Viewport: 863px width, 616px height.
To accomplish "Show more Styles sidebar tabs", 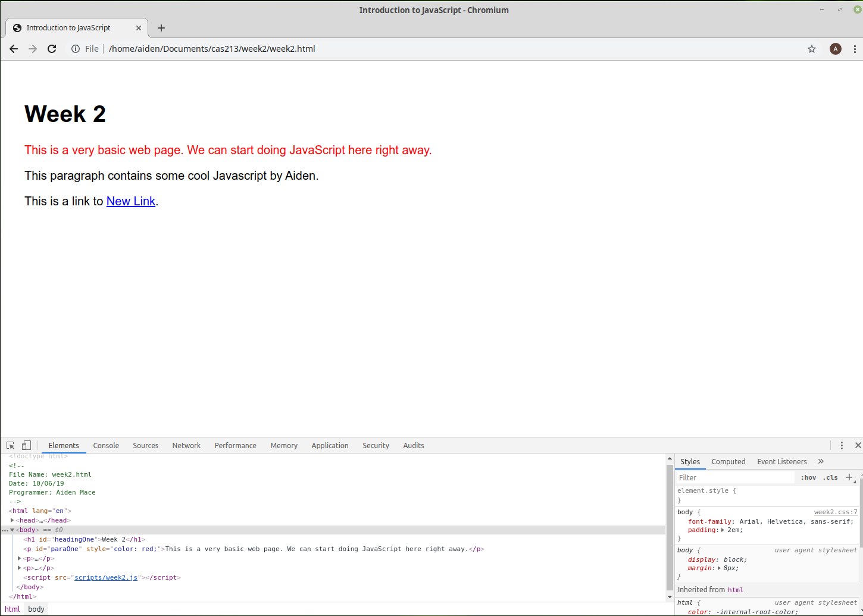I will (x=821, y=461).
